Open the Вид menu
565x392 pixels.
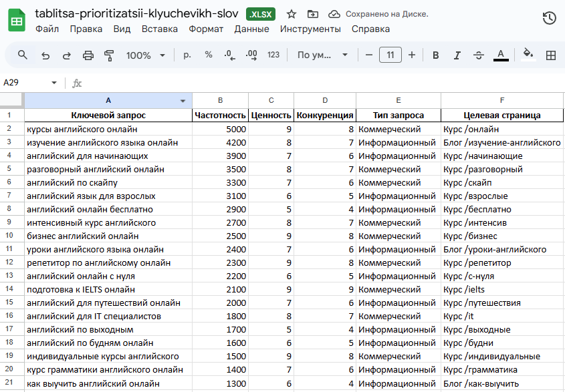[122, 29]
